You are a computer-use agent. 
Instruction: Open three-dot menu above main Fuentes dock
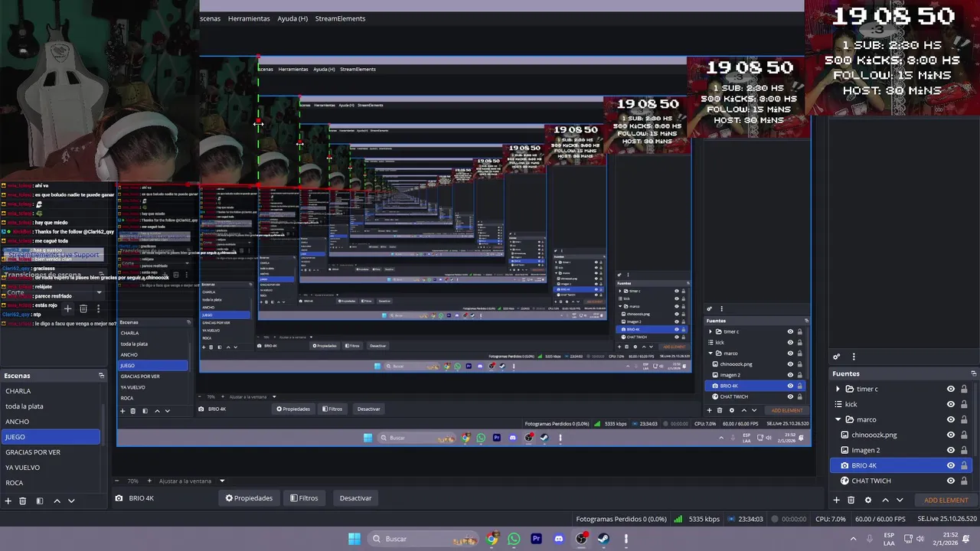(x=854, y=357)
